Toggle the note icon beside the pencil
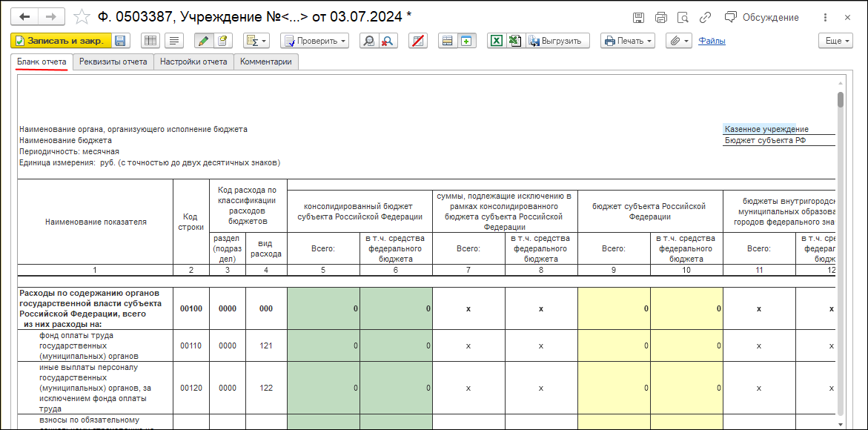Image resolution: width=868 pixels, height=430 pixels. click(x=222, y=41)
